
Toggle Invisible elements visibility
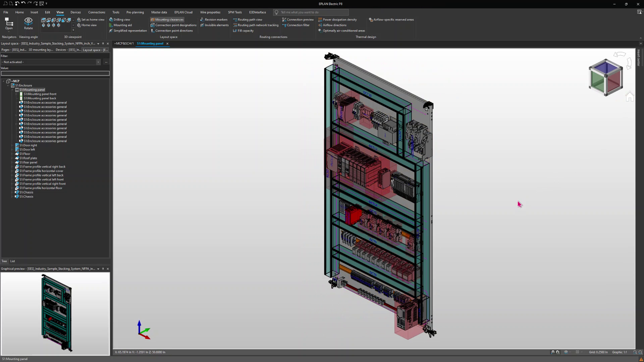214,25
